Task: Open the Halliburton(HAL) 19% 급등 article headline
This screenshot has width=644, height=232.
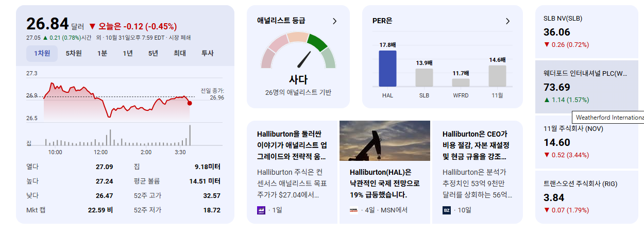Action: 384,184
